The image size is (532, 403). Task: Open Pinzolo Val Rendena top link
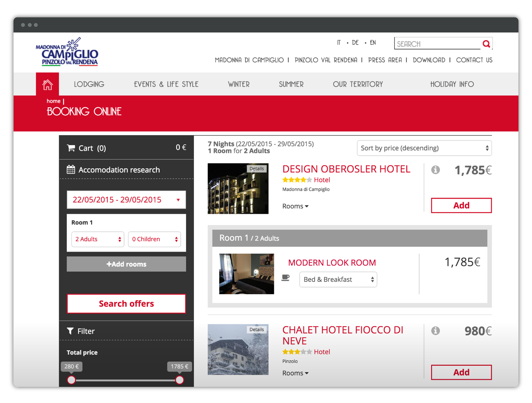[x=326, y=60]
